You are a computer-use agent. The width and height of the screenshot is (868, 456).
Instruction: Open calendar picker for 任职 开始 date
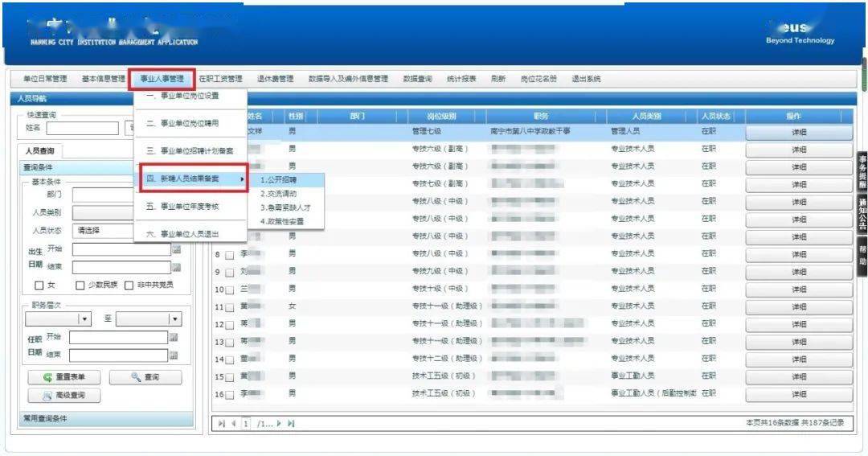(x=174, y=337)
